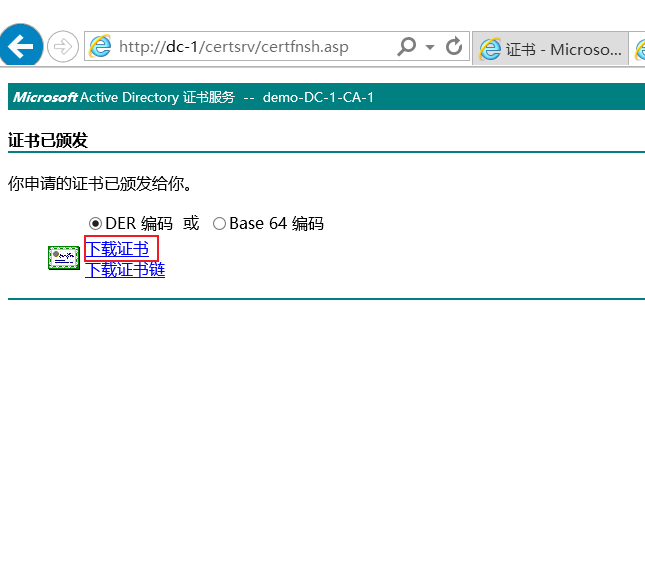This screenshot has height=572, width=645.
Task: Click the 证书已颁发 heading text
Action: click(48, 140)
